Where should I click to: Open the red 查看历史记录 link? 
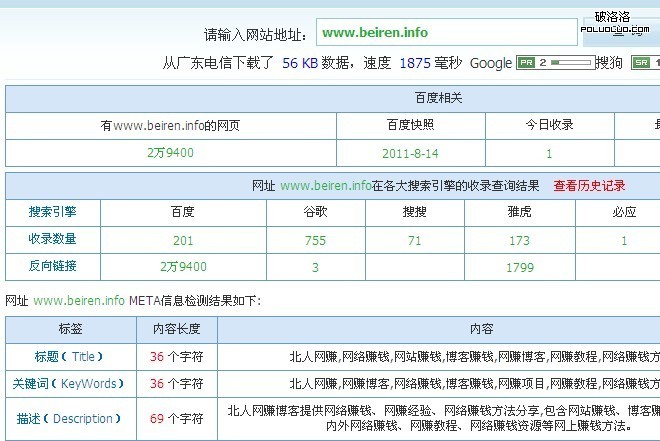tap(589, 186)
